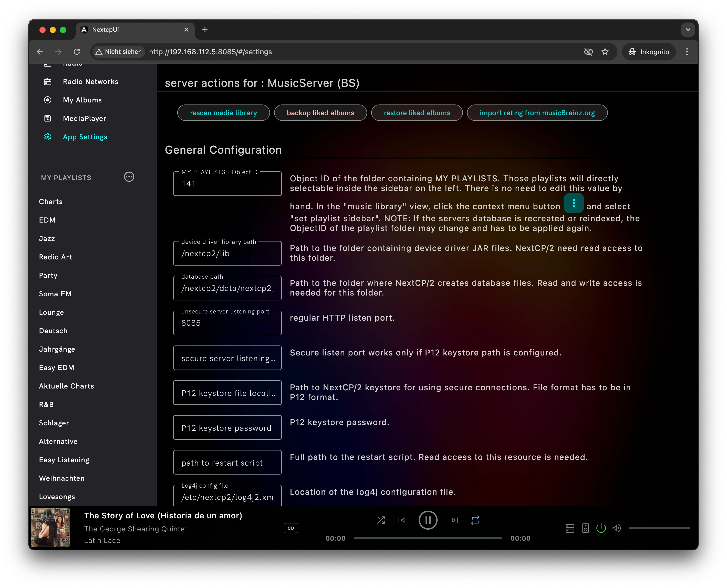
Task: Open the Weihnachten playlist
Action: click(62, 478)
